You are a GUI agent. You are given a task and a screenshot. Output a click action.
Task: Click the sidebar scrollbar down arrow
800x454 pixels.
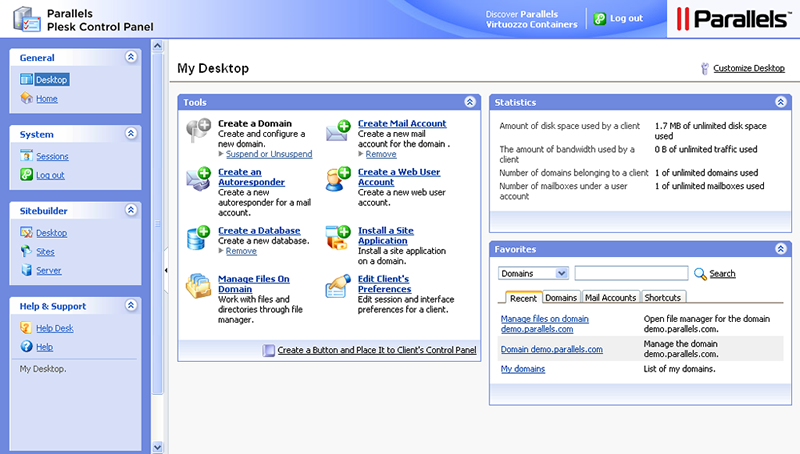click(157, 447)
